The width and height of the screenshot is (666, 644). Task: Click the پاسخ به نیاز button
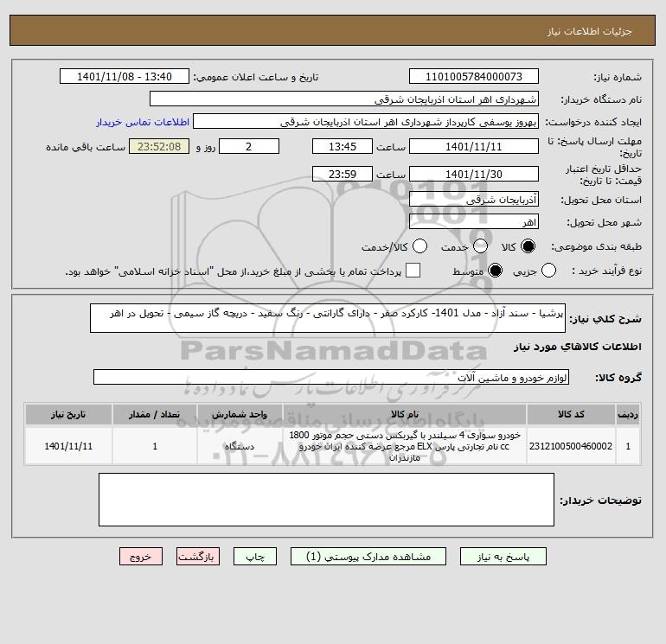tap(503, 557)
